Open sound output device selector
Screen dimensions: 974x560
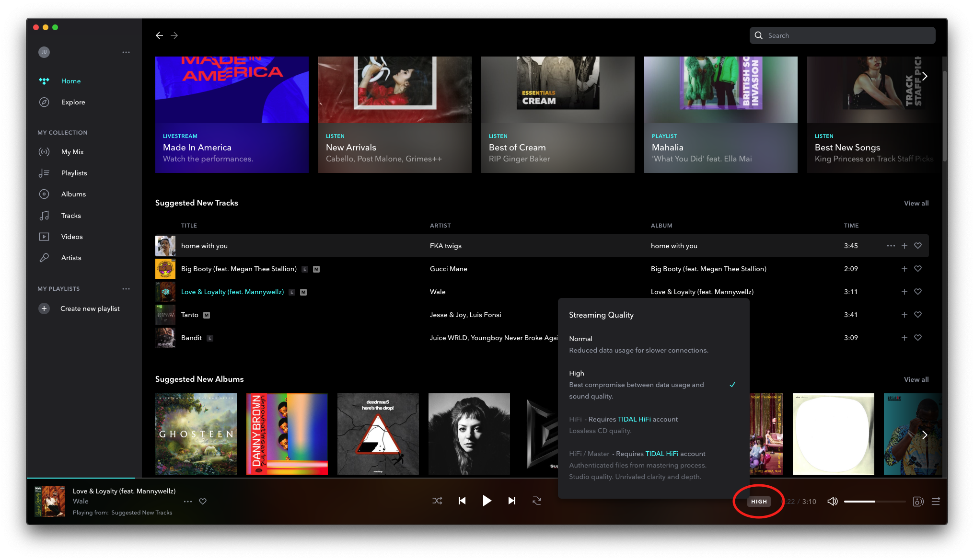(x=918, y=502)
